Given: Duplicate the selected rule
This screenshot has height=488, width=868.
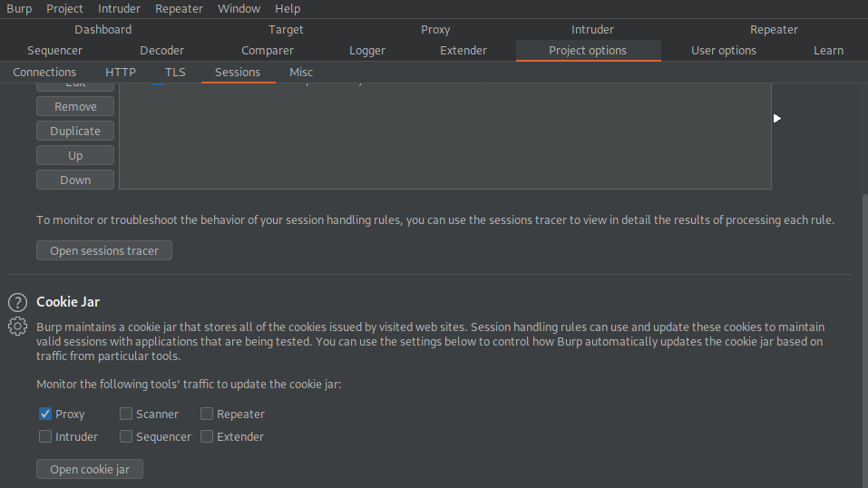Looking at the screenshot, I should [x=75, y=131].
